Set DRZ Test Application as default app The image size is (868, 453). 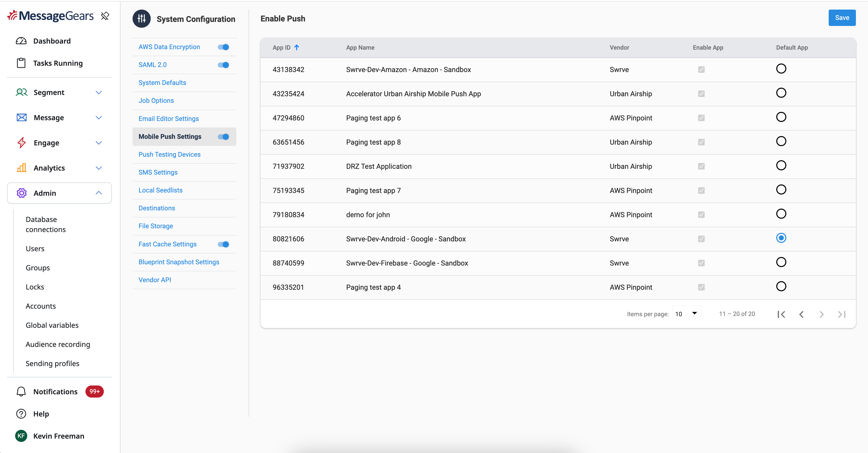pyautogui.click(x=781, y=165)
